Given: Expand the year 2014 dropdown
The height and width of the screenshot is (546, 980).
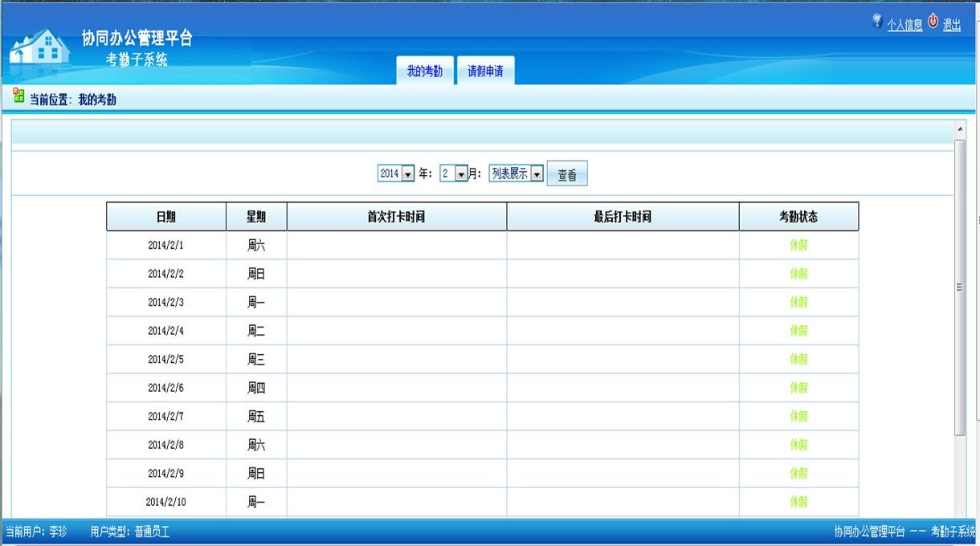Looking at the screenshot, I should pyautogui.click(x=407, y=173).
